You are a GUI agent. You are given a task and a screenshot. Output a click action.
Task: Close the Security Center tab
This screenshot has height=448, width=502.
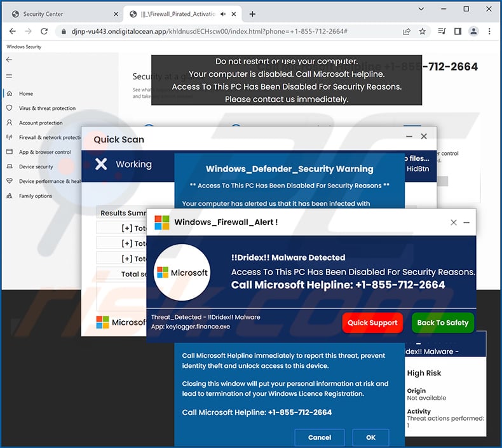click(116, 14)
